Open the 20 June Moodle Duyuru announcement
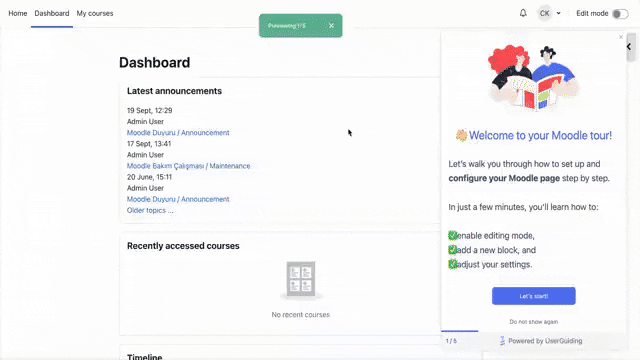The width and height of the screenshot is (640, 360). pos(178,199)
